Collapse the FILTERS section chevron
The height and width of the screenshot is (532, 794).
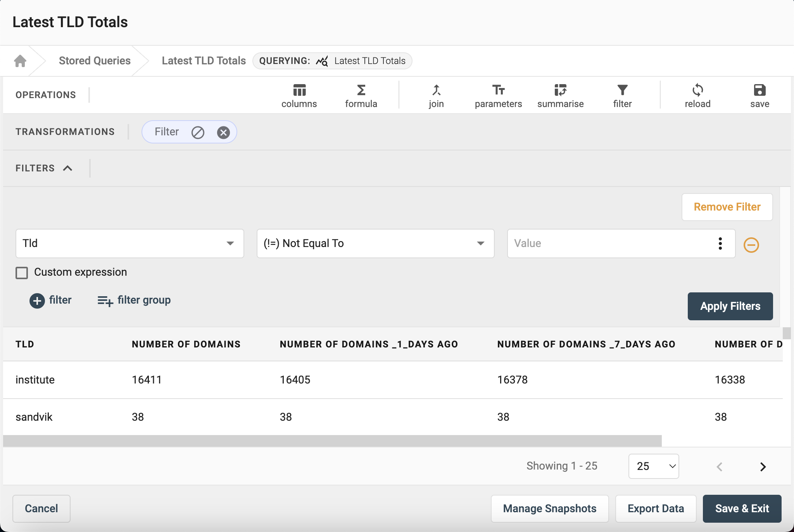tap(68, 168)
